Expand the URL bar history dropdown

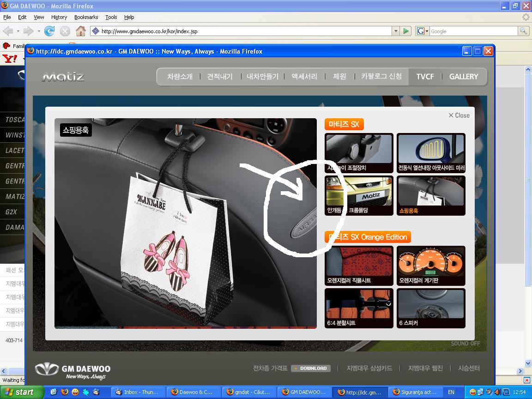click(x=396, y=31)
